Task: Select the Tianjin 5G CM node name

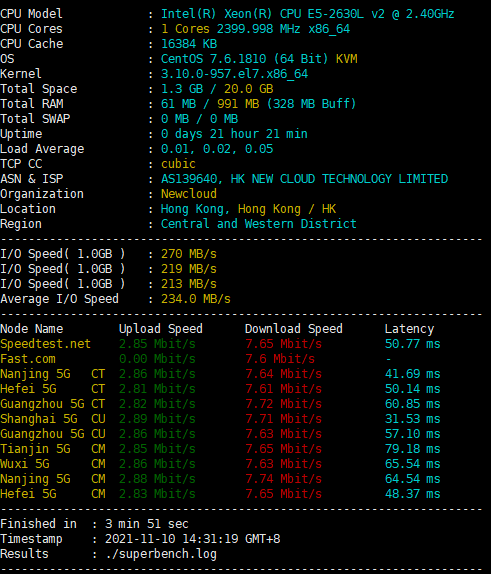Action: click(53, 449)
